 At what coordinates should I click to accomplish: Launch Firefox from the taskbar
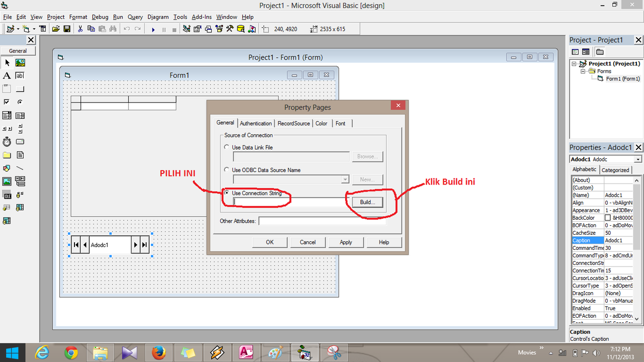pos(158,352)
